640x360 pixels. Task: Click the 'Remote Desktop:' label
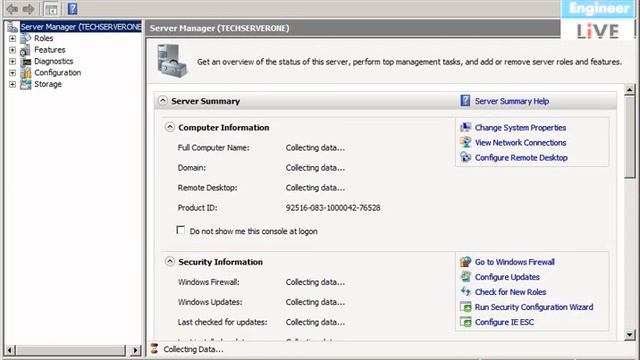[207, 188]
